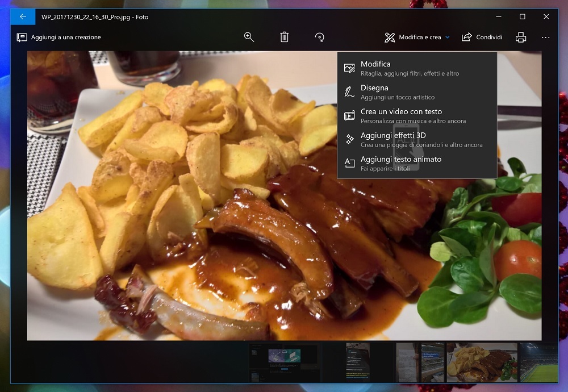This screenshot has height=392, width=568.
Task: Open the zoom magnifier tool
Action: (249, 37)
